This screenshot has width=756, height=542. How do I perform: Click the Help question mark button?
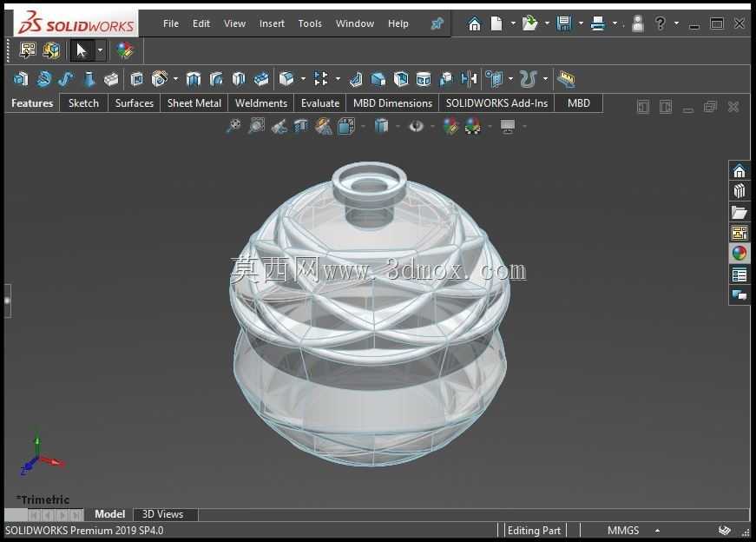tap(660, 23)
